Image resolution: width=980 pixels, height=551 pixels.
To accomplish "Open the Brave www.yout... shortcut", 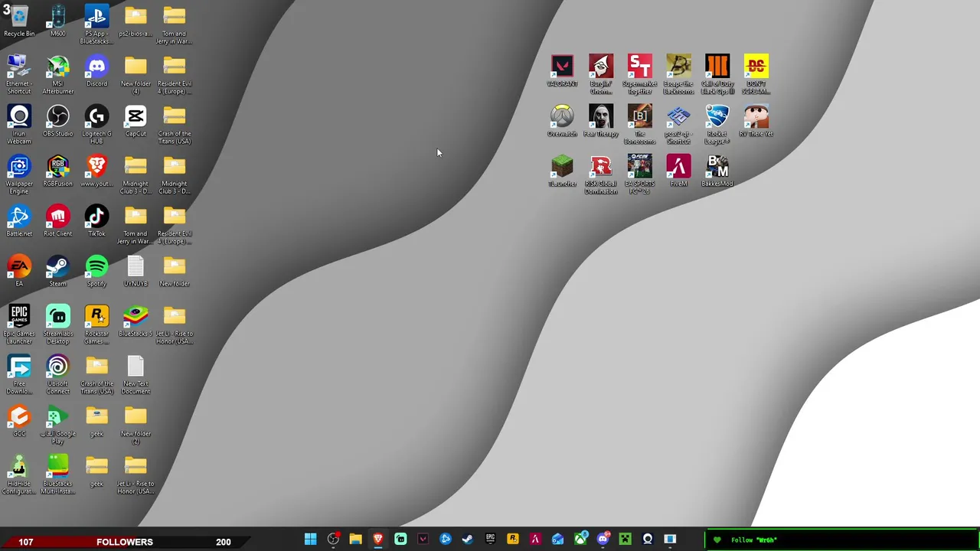I will pos(96,171).
